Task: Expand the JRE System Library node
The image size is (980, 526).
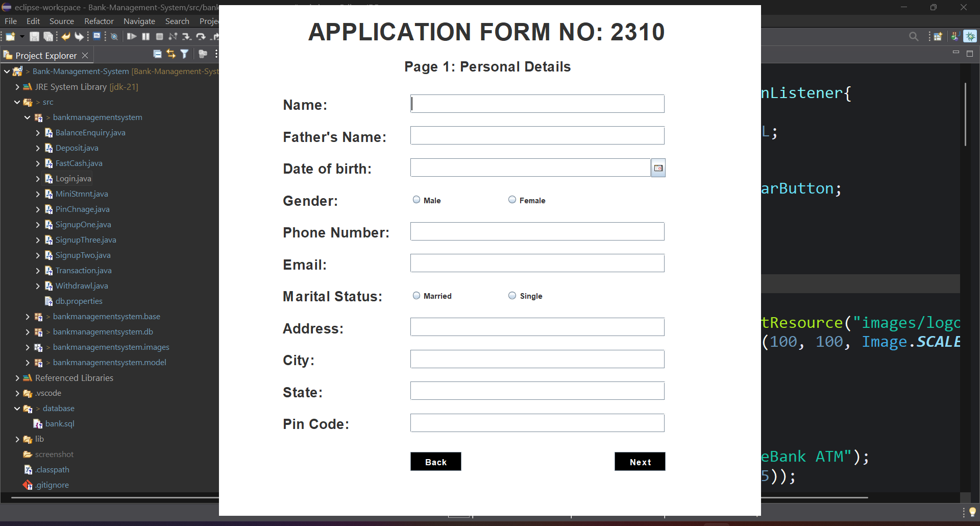Action: click(17, 87)
